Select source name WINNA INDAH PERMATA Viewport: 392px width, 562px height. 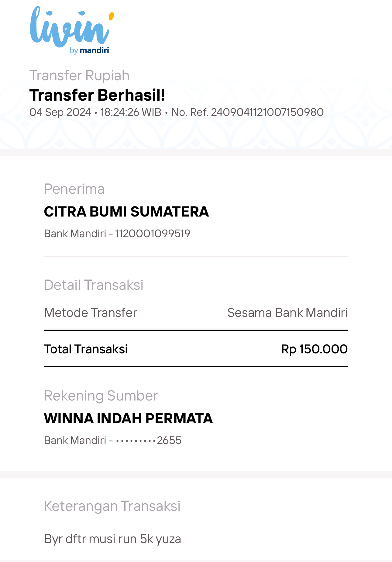(128, 418)
